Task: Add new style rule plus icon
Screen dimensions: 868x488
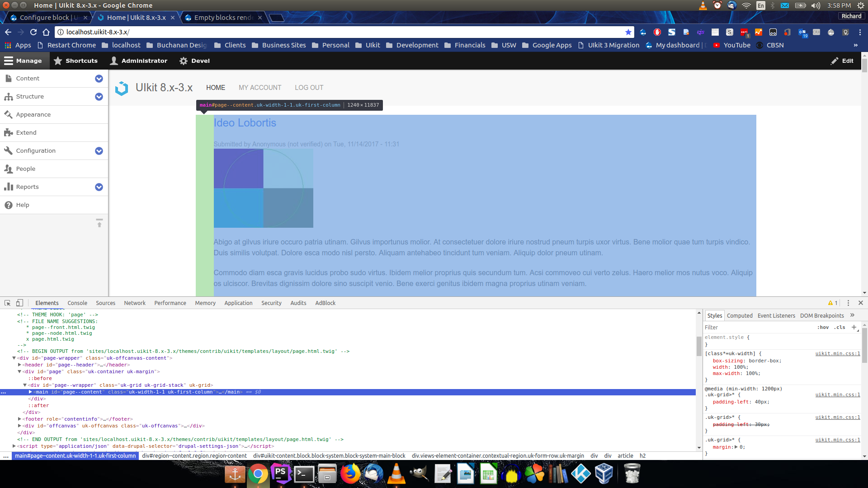Action: coord(854,327)
